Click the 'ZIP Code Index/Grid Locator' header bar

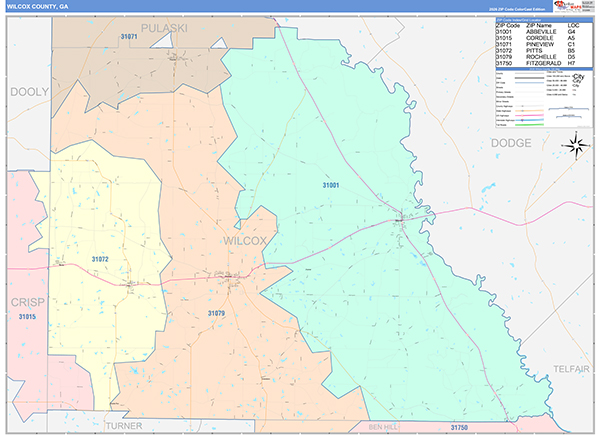coord(543,20)
